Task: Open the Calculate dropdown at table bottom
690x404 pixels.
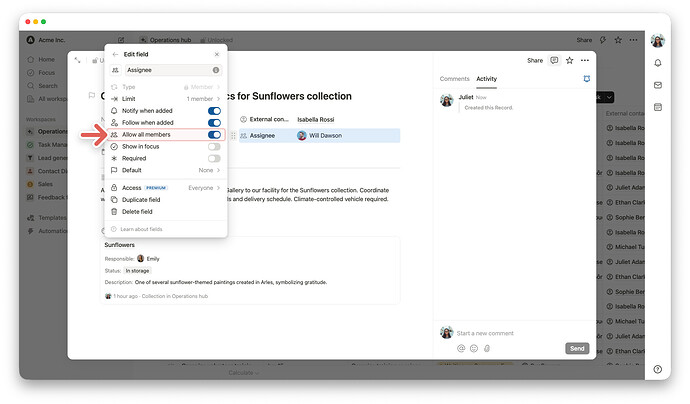Action: [244, 373]
